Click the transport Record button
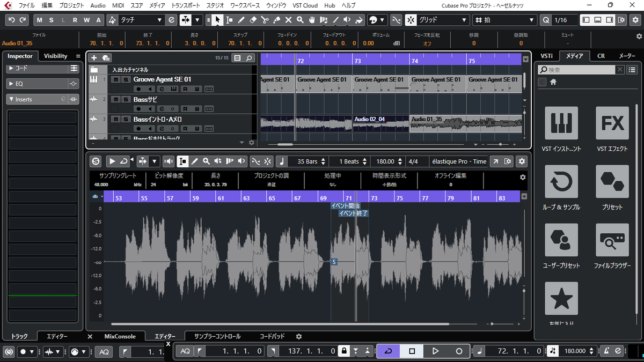Viewport: 644px width, 362px height. coord(459,351)
